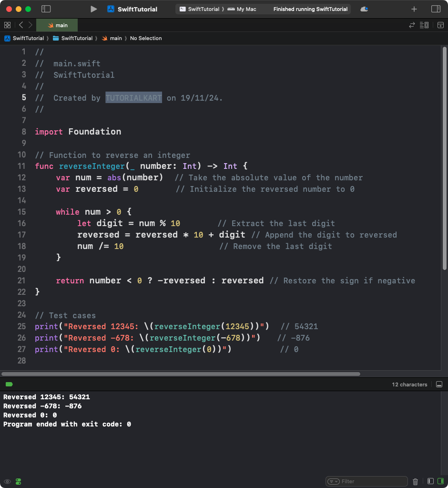Click the green debug status indicator

tap(9, 384)
